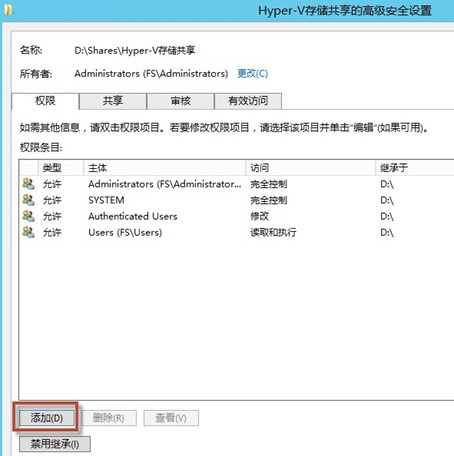Click the user icon of Users (FS\Users) entry
454x456 pixels.
(28, 232)
